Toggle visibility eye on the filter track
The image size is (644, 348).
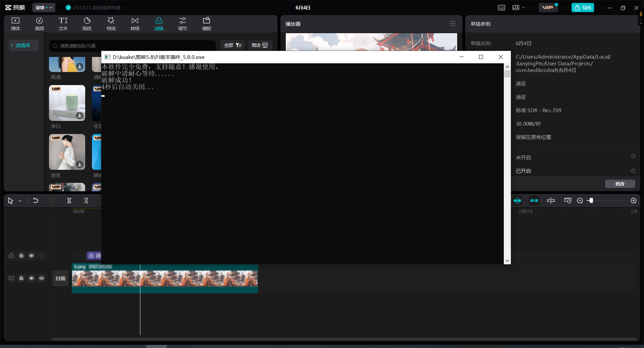click(32, 256)
